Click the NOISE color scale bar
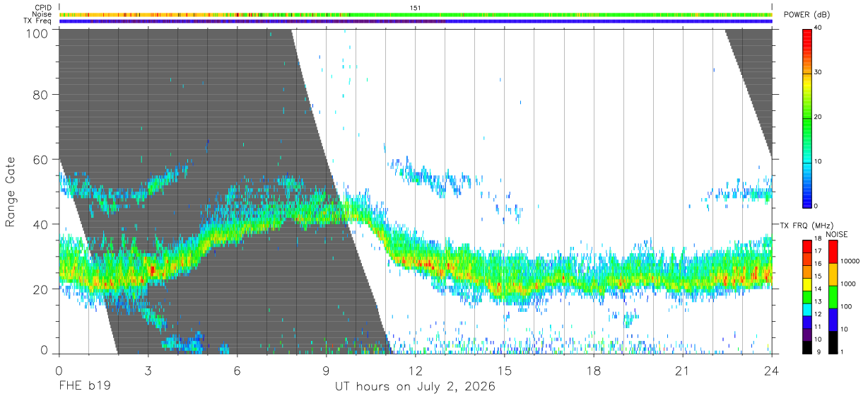Screen dimensions: 868x401 833,296
